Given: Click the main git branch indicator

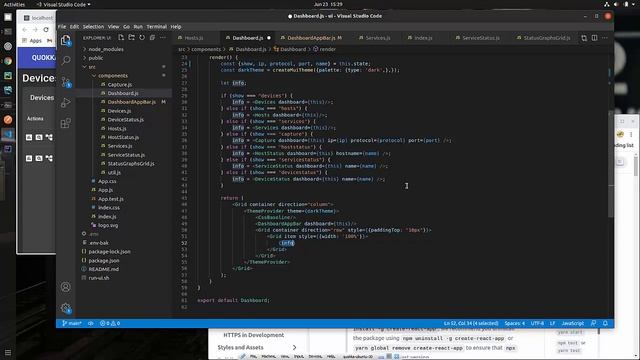Looking at the screenshot, I should [71, 323].
